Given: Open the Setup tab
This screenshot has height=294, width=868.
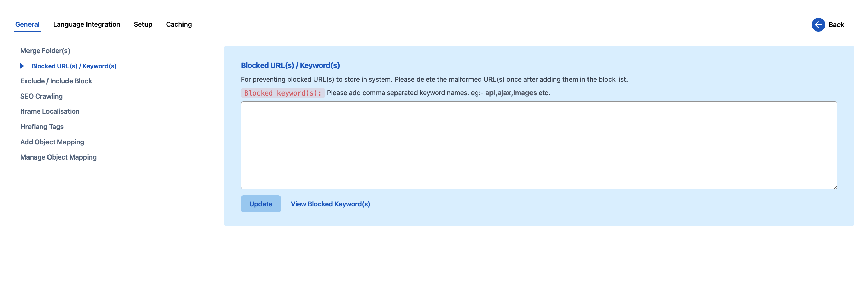Looking at the screenshot, I should tap(143, 24).
